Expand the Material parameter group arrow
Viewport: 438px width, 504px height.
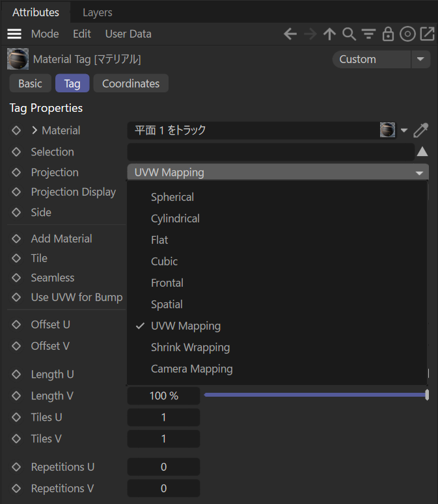35,131
